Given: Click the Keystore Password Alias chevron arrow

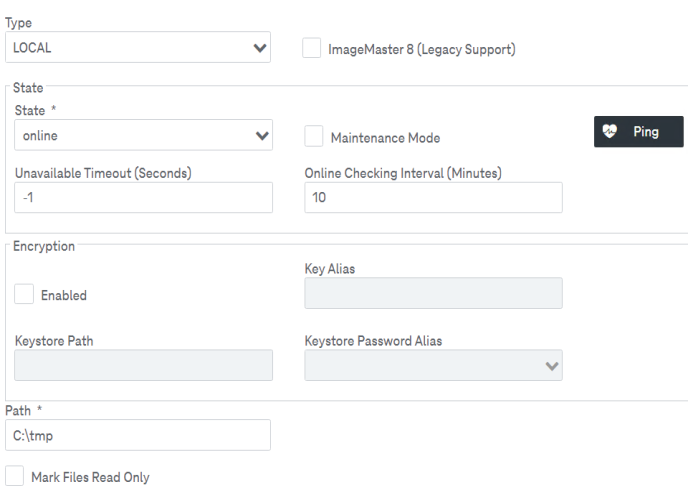Looking at the screenshot, I should coord(552,366).
